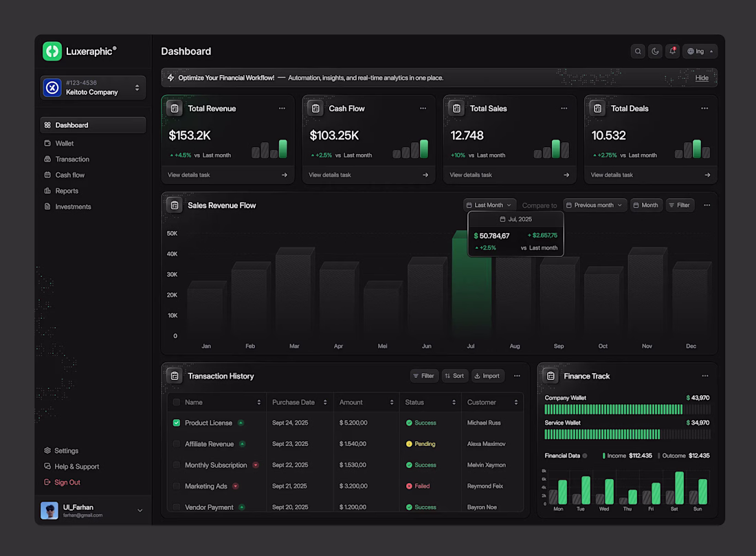Click Transaction History panel icon
This screenshot has width=756, height=556.
click(175, 376)
